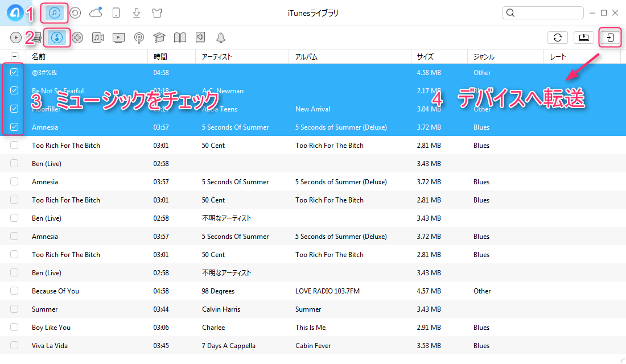Uncheck the Be Not So Fearful checkbox
The image size is (626, 364).
point(14,90)
